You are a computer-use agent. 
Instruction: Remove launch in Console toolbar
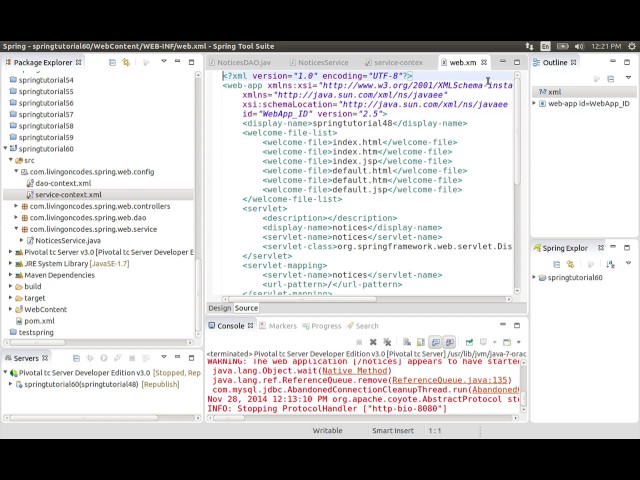click(373, 342)
